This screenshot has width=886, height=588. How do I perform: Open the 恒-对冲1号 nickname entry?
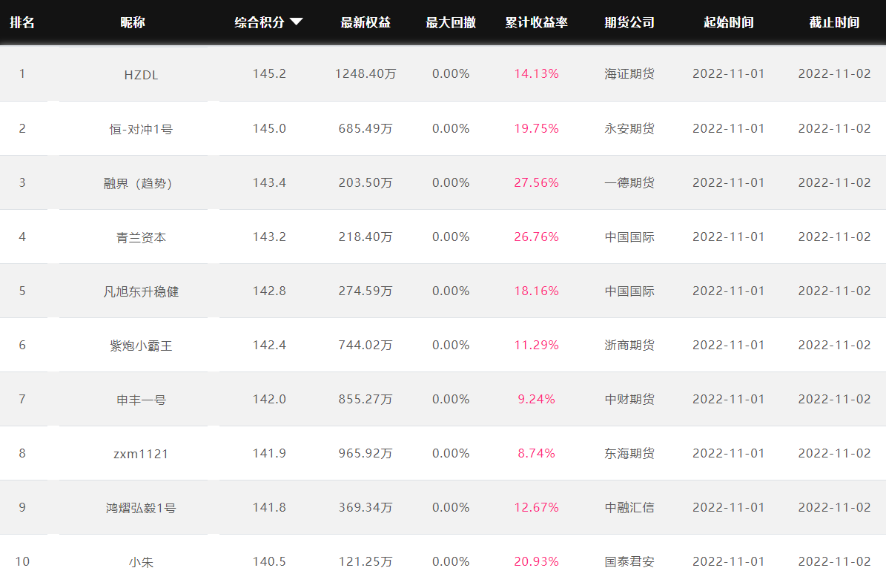tap(142, 129)
